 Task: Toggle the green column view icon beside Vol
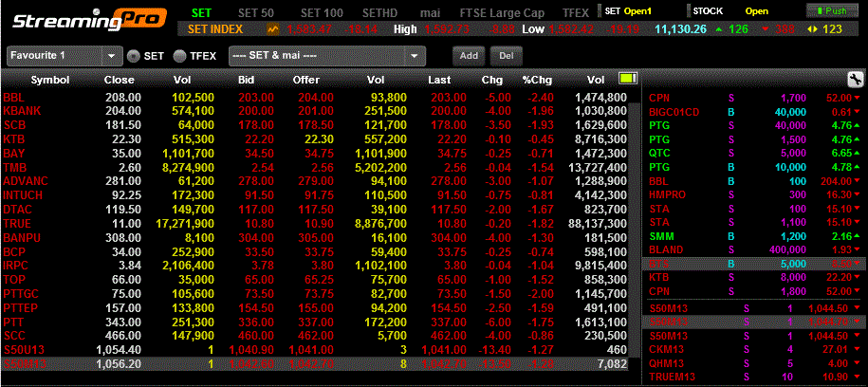coord(628,79)
